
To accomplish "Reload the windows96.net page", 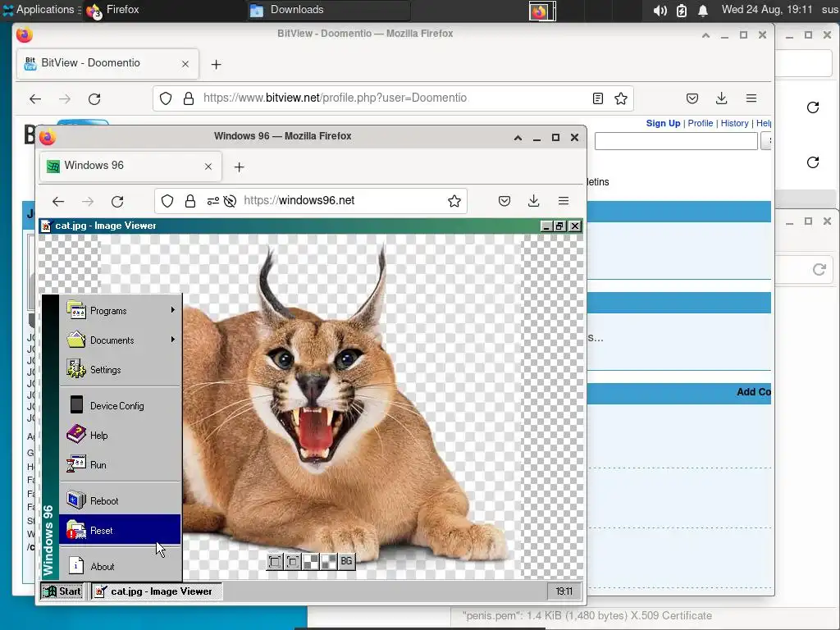I will tap(117, 202).
